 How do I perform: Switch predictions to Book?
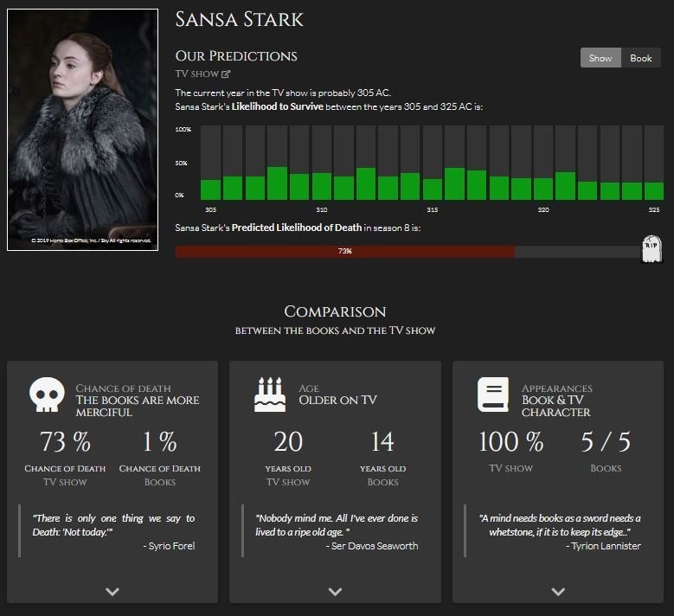pos(641,58)
